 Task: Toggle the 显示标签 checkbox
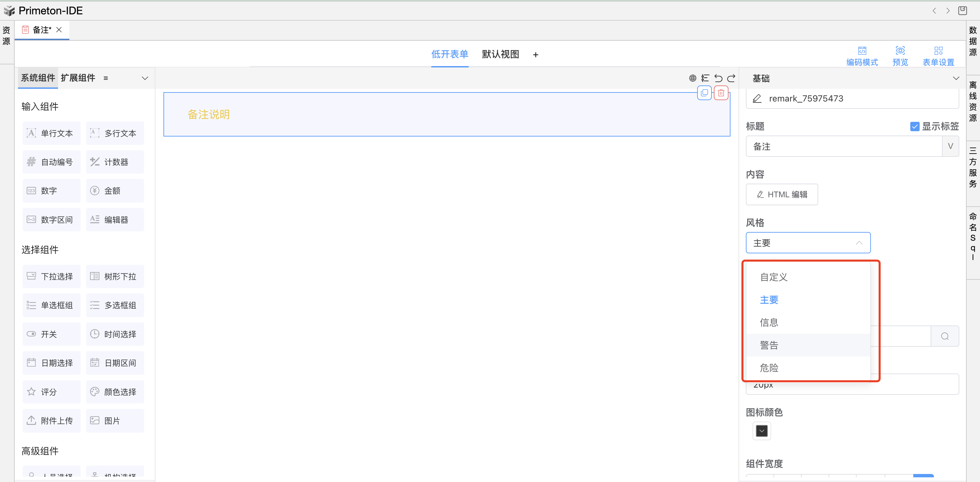pyautogui.click(x=915, y=127)
